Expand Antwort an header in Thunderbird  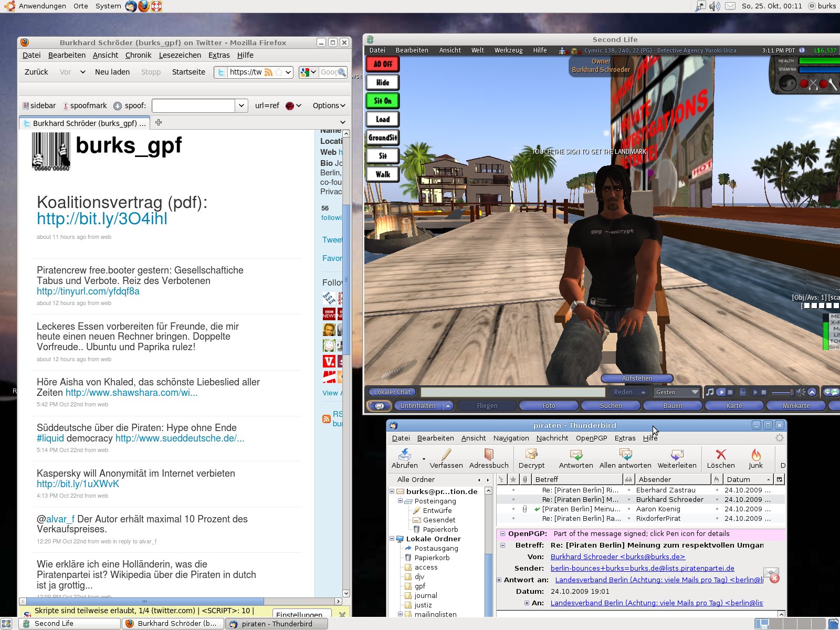coord(499,580)
